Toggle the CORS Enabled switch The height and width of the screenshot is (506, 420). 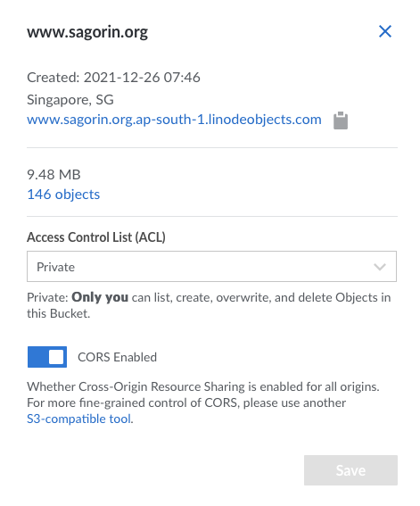tap(47, 357)
